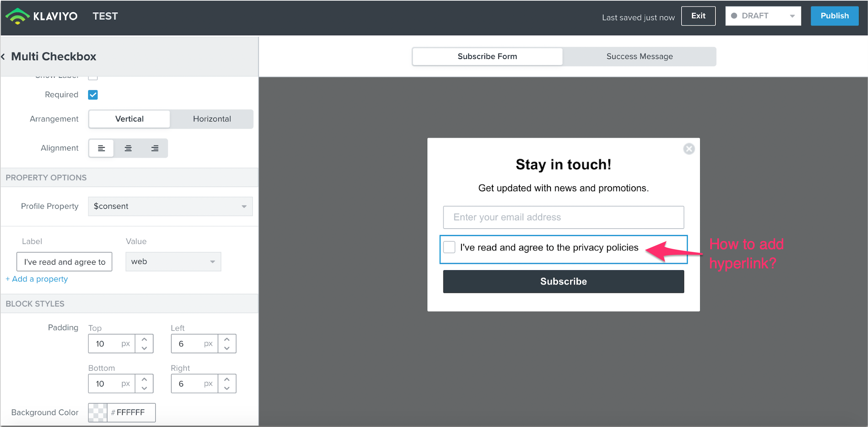Click the Add a property link
868x427 pixels.
tap(37, 278)
